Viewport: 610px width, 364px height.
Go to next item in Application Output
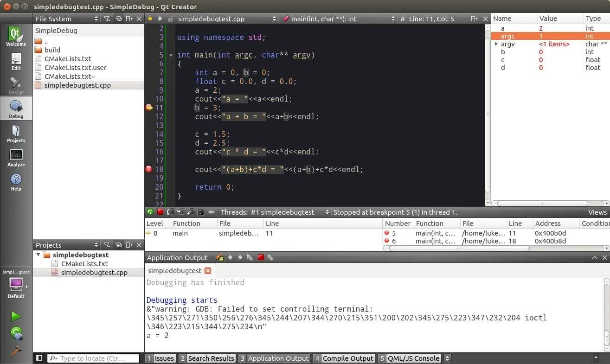click(x=240, y=257)
